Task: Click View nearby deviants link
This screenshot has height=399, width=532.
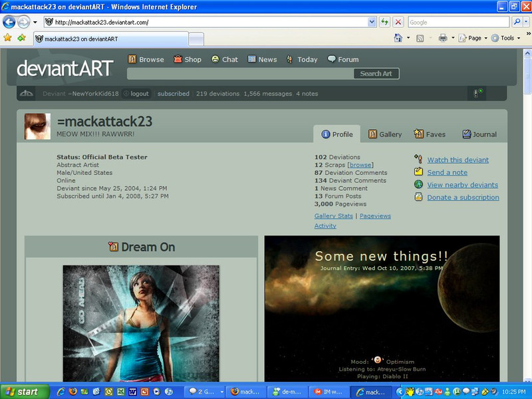Action: 463,185
